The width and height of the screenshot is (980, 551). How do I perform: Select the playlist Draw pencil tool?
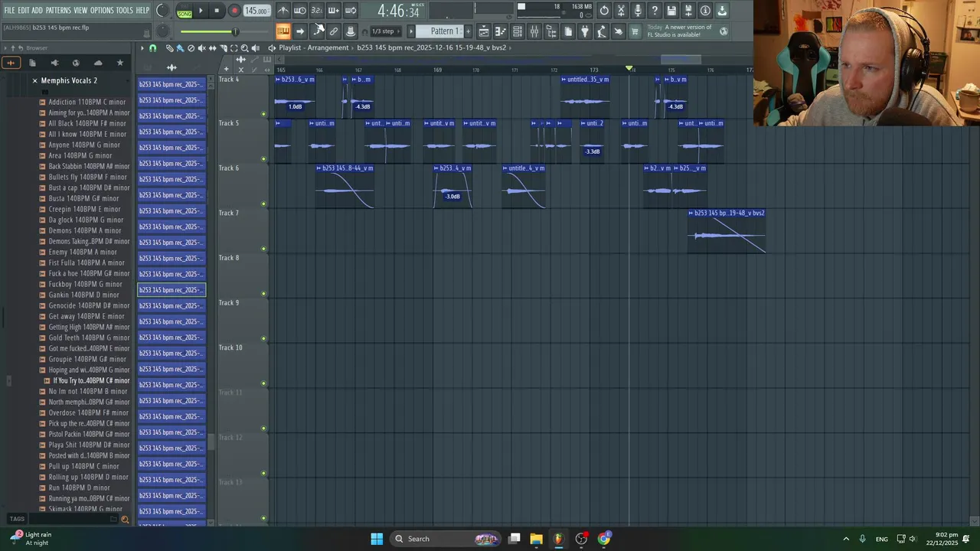[169, 48]
